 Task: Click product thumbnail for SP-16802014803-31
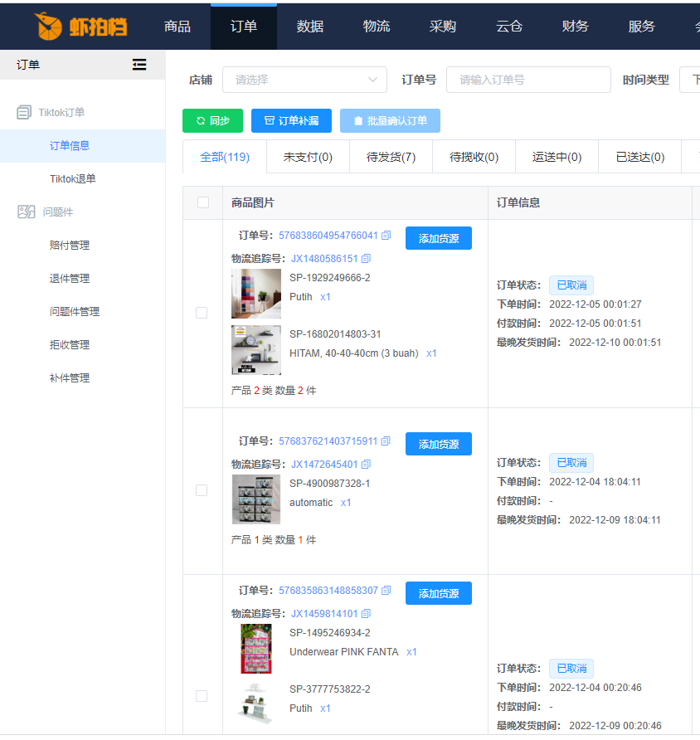coord(256,350)
